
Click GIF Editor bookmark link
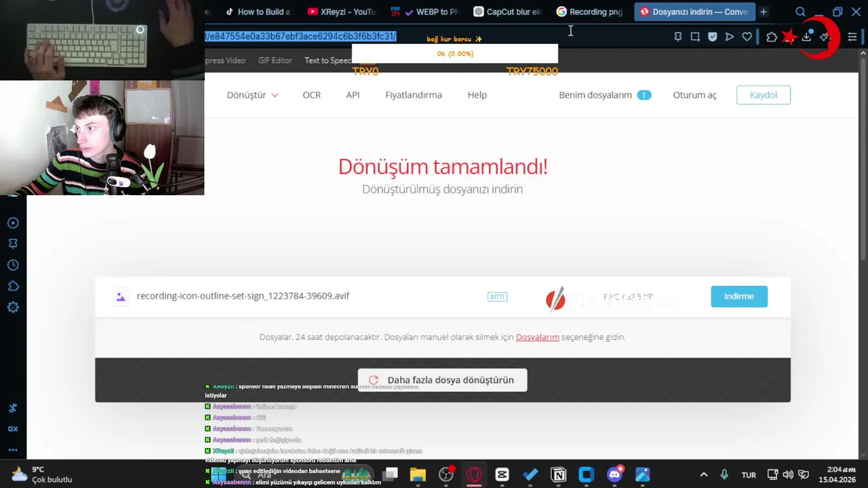pos(275,60)
